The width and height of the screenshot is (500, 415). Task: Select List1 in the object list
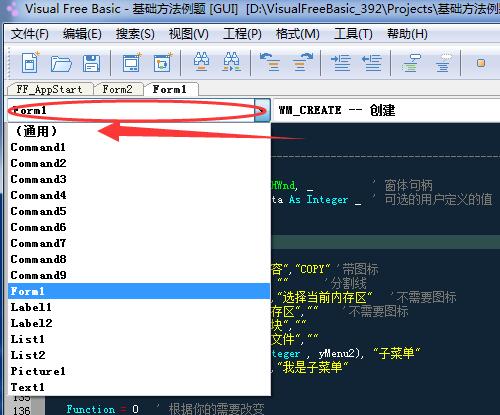(x=139, y=339)
